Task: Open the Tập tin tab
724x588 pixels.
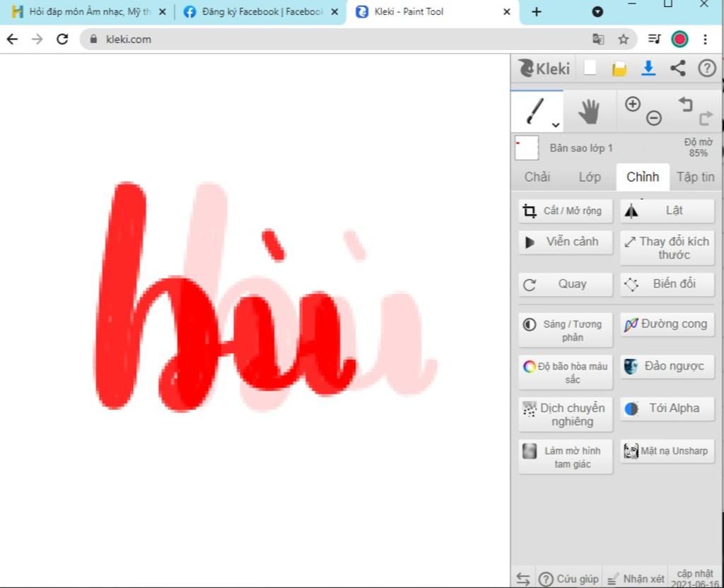Action: [696, 177]
